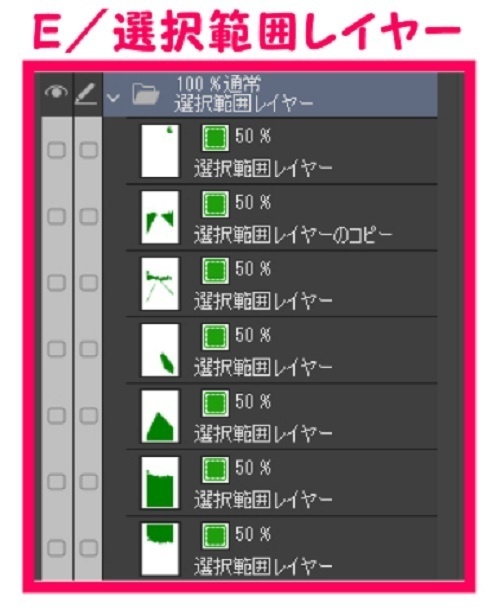Click the pen edit icon on the folder row
This screenshot has width=500, height=613.
(x=86, y=94)
